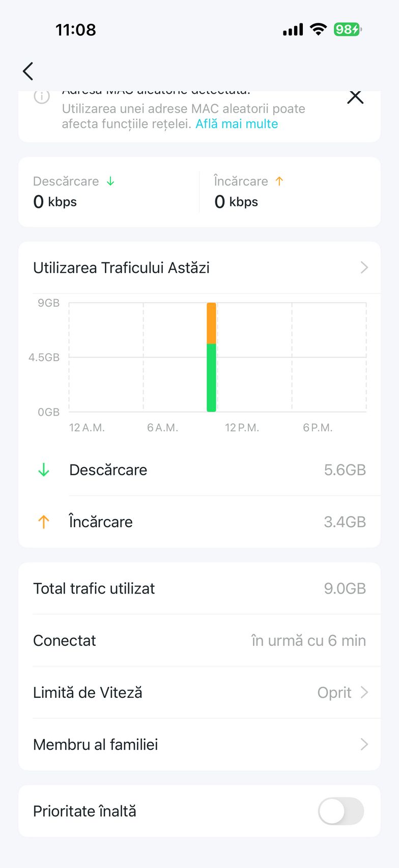Tap the green arrow icon in Descărcare row
This screenshot has height=868, width=399.
[x=44, y=470]
